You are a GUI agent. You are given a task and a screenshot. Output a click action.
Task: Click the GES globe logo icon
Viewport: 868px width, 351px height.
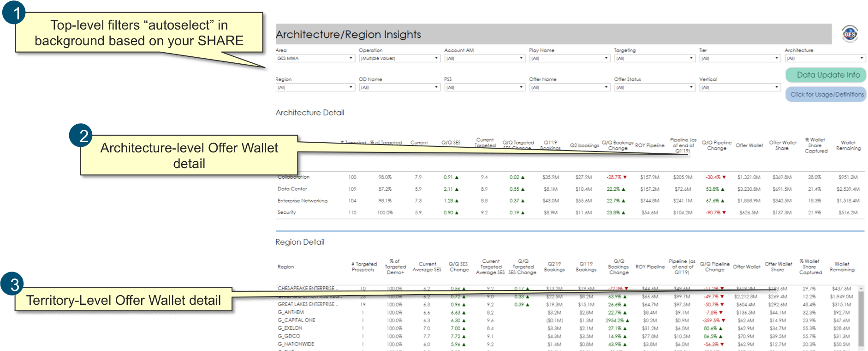click(850, 34)
